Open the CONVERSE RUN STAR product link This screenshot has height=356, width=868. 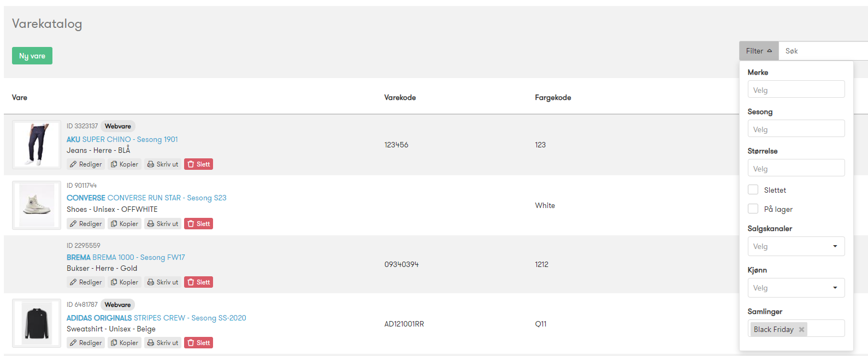[x=146, y=198]
